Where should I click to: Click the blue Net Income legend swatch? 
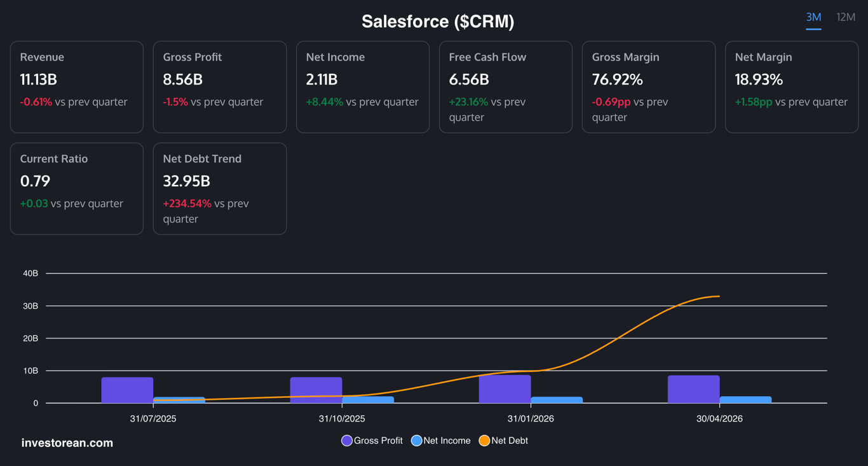(417, 441)
